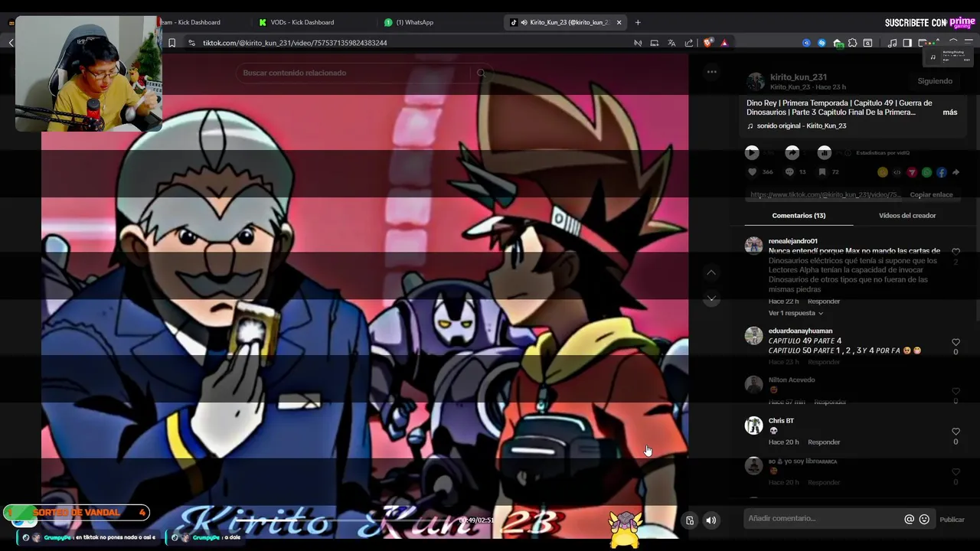Switch to the first Kick Dashboard tab
980x551 pixels.
(x=191, y=22)
